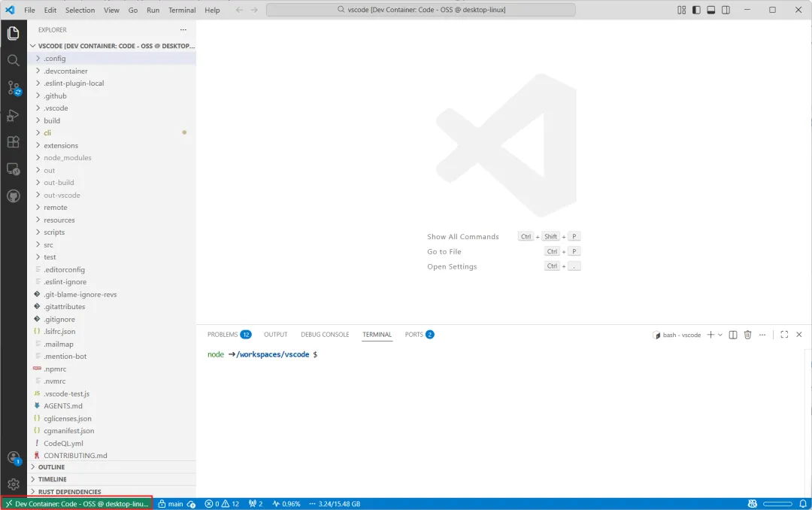Expand the Rust Dependencies section

111,492
